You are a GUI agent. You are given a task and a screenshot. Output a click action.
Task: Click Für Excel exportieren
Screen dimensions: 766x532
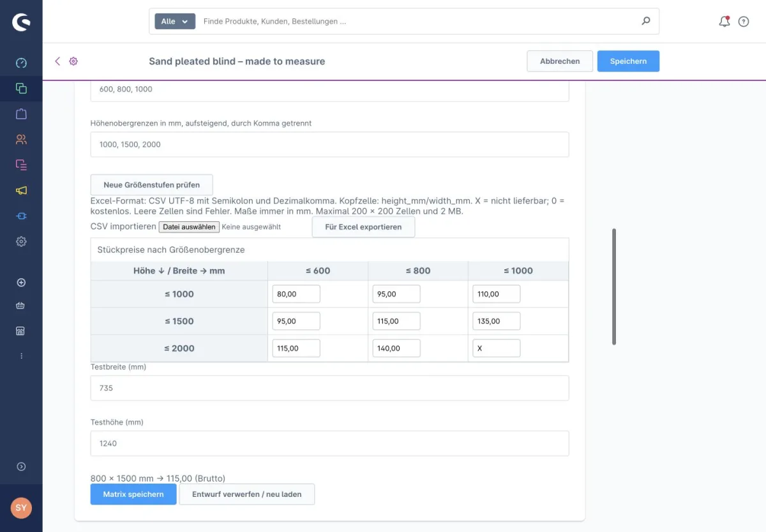pyautogui.click(x=363, y=227)
